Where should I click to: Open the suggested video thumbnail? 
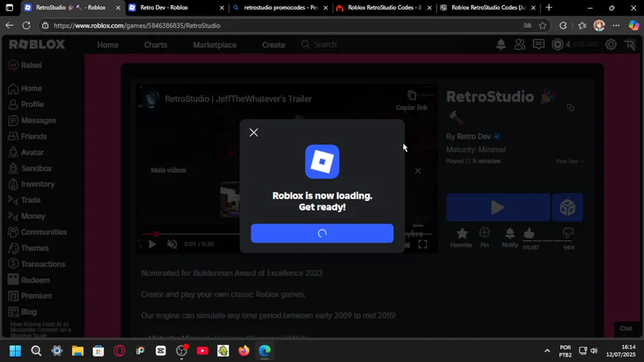(230, 200)
